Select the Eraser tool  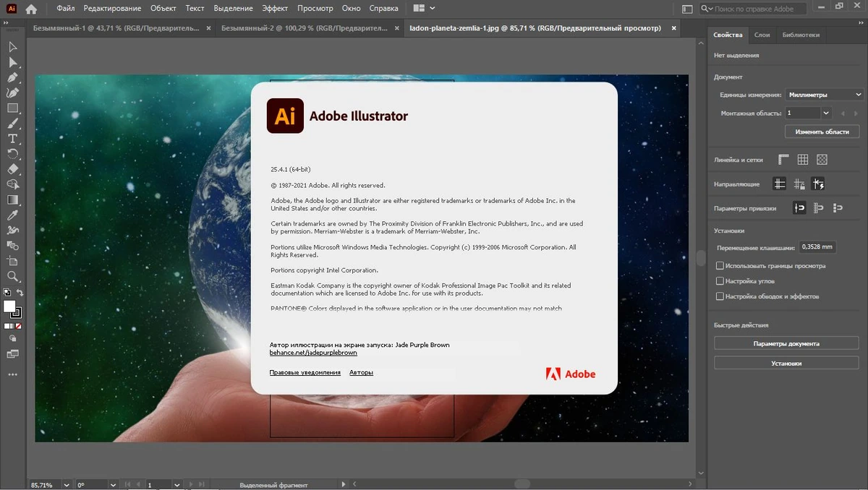coord(12,168)
